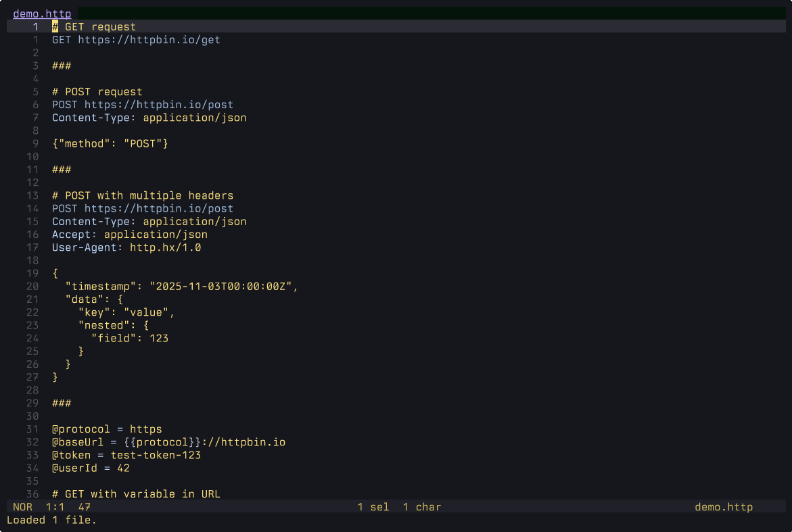Click the '1 sel' selection count

click(373, 507)
